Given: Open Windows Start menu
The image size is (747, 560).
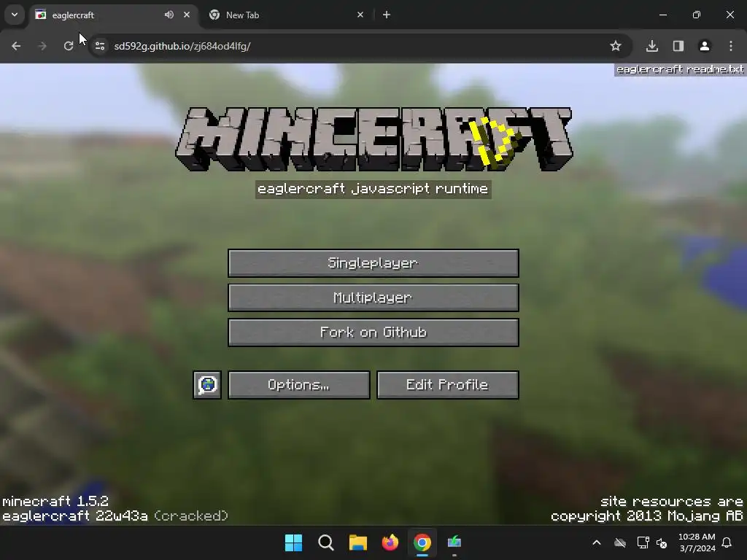Looking at the screenshot, I should coord(293,542).
